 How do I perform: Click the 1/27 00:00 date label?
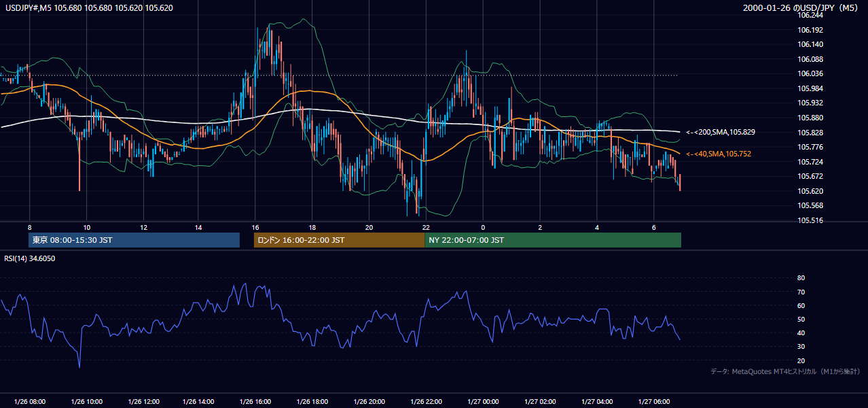[x=483, y=402]
